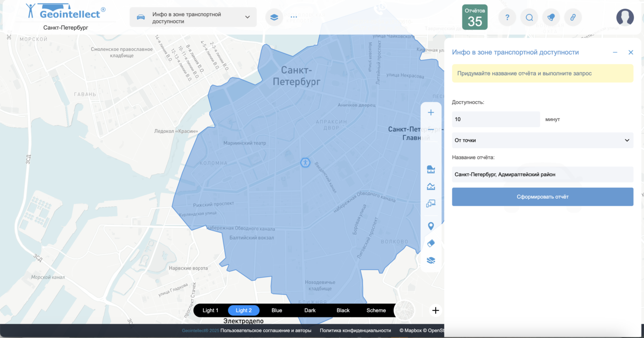Screen dimensions: 644x338
Task: Click the accessibility minutes input field
Action: (496, 119)
